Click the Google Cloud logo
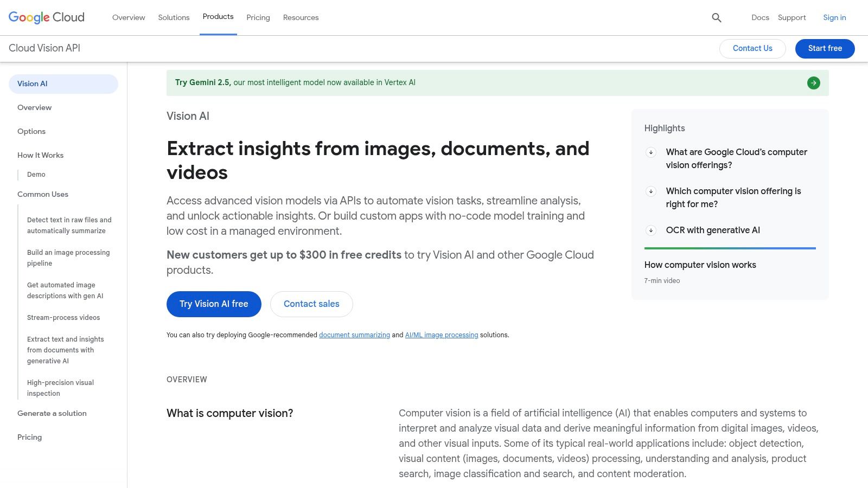868x488 pixels. pyautogui.click(x=46, y=17)
